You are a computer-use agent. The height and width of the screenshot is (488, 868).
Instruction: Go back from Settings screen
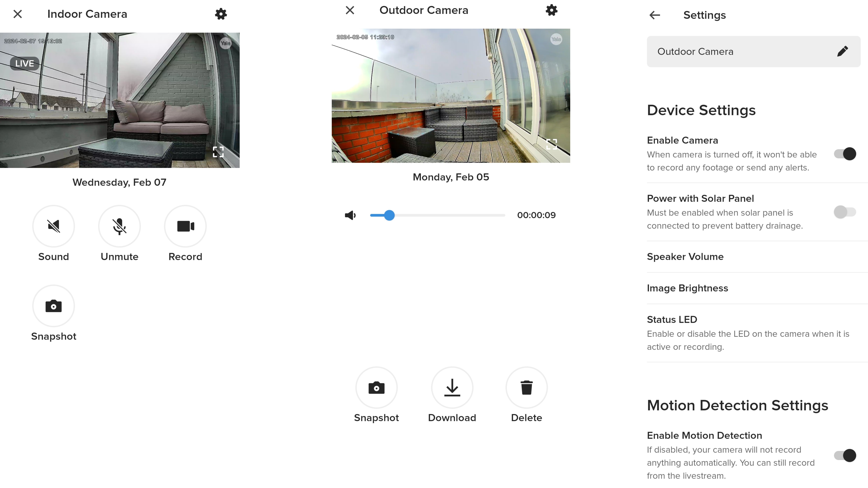click(654, 15)
